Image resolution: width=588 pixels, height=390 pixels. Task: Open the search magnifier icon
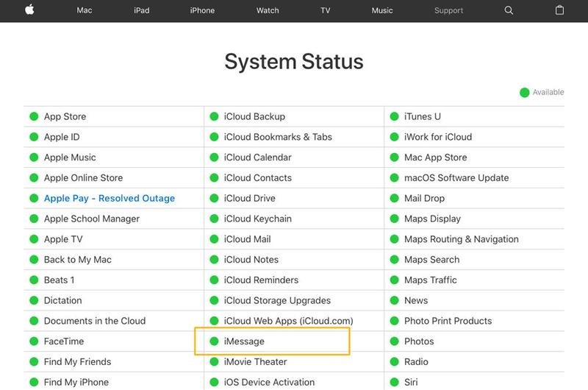509,10
